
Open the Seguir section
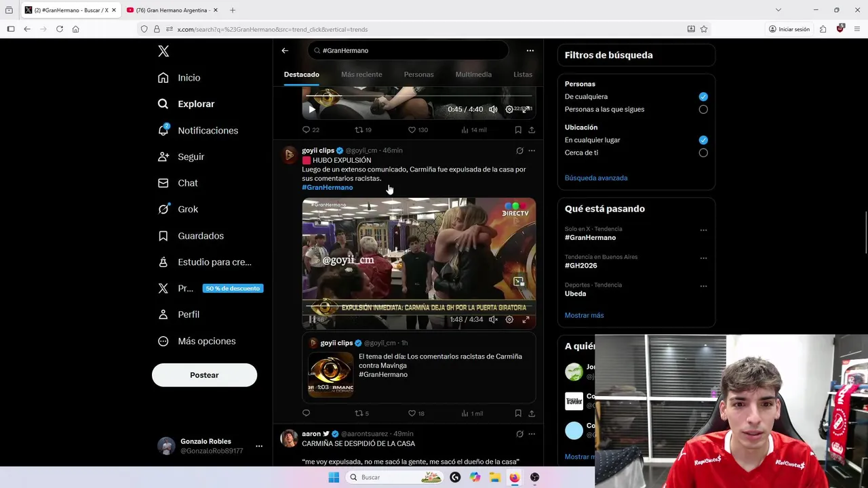click(181, 157)
